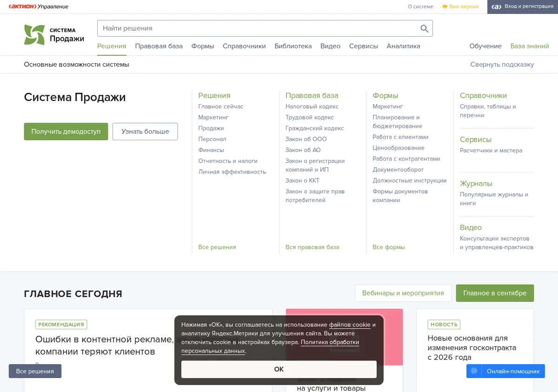
Task: Click the Актион Управление logo
Action: [x=39, y=7]
